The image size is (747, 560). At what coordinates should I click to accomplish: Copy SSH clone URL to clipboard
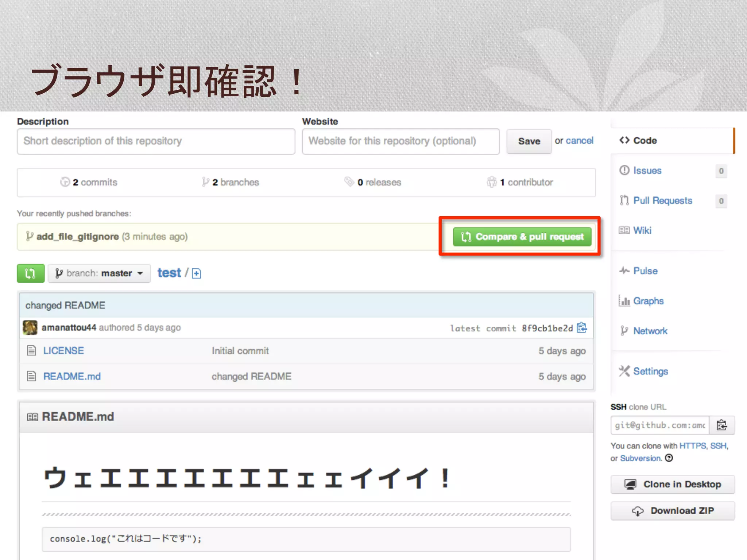coord(721,425)
